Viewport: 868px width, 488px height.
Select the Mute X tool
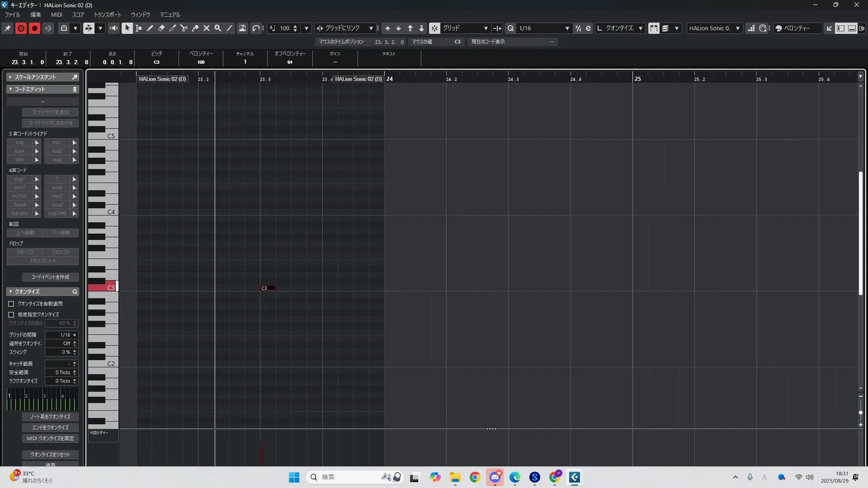(207, 28)
